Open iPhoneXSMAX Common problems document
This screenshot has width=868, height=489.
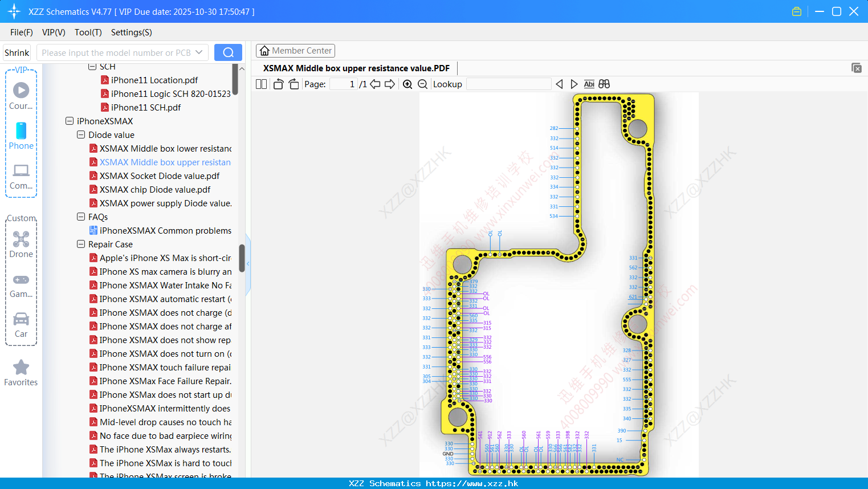[x=161, y=231]
